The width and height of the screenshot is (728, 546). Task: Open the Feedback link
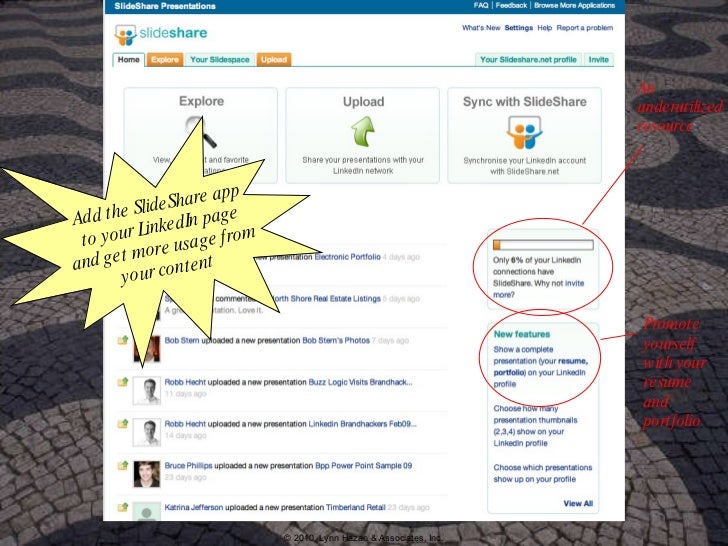click(511, 5)
